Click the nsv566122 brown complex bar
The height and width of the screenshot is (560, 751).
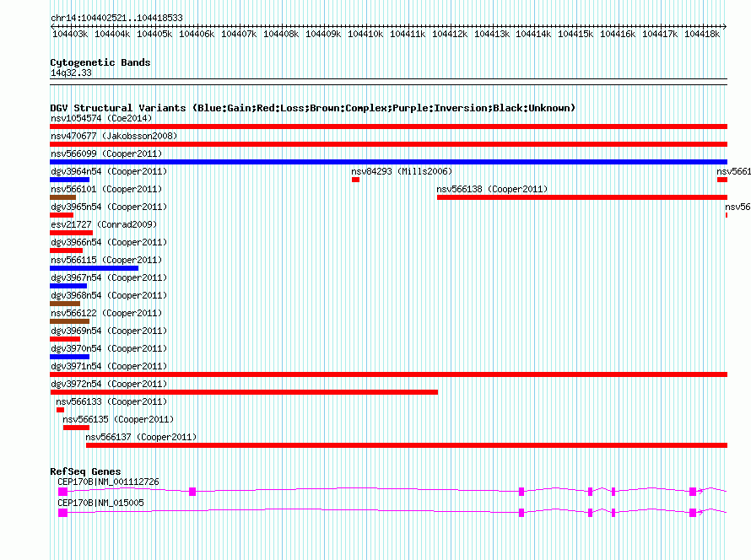click(x=69, y=321)
